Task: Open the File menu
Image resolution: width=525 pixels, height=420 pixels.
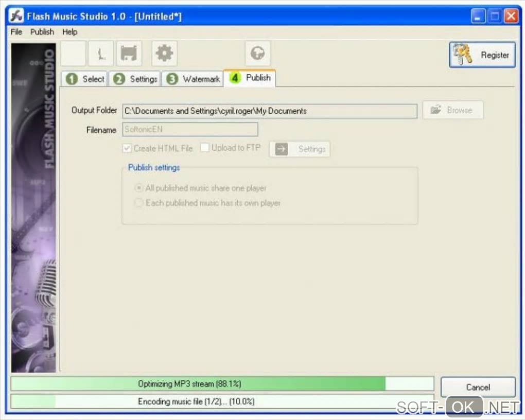Action: click(16, 32)
